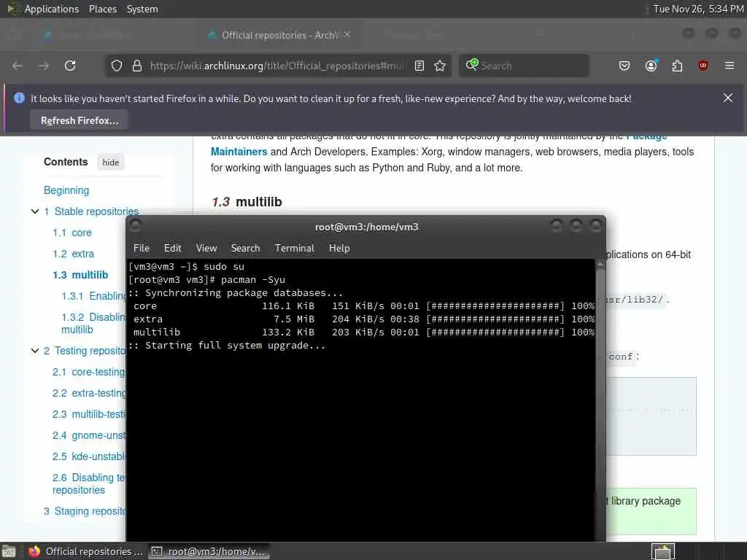
Task: Open the extensions puzzle icon
Action: (677, 66)
